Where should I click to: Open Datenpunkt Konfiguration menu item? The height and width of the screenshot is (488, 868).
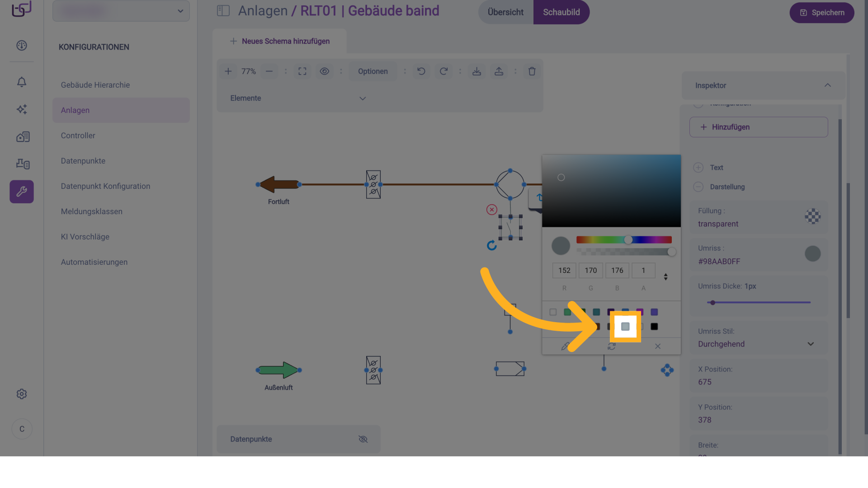pos(105,186)
